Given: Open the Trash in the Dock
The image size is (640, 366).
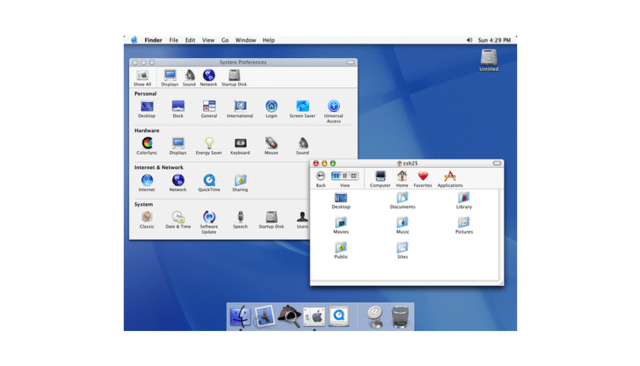Looking at the screenshot, I should coord(400,317).
